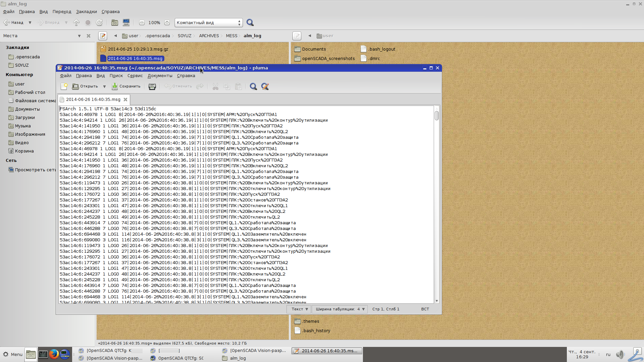Click the print icon in pluma toolbar
Image resolution: width=644 pixels, height=362 pixels.
[x=152, y=87]
